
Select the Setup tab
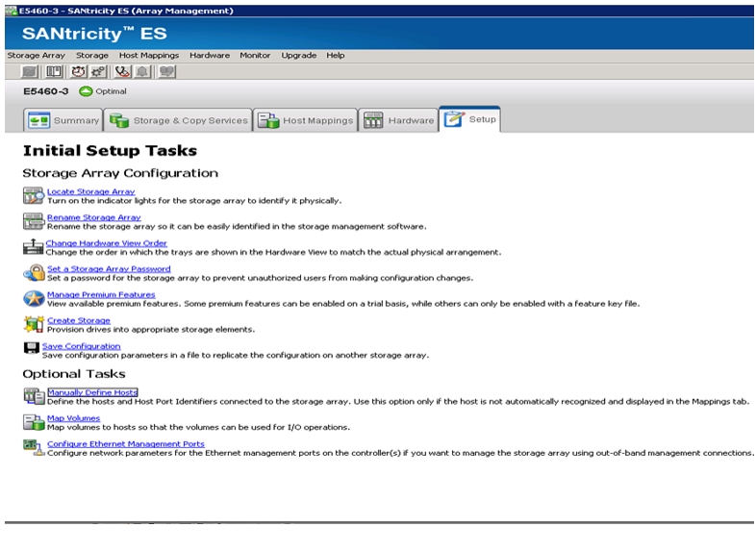coord(469,119)
